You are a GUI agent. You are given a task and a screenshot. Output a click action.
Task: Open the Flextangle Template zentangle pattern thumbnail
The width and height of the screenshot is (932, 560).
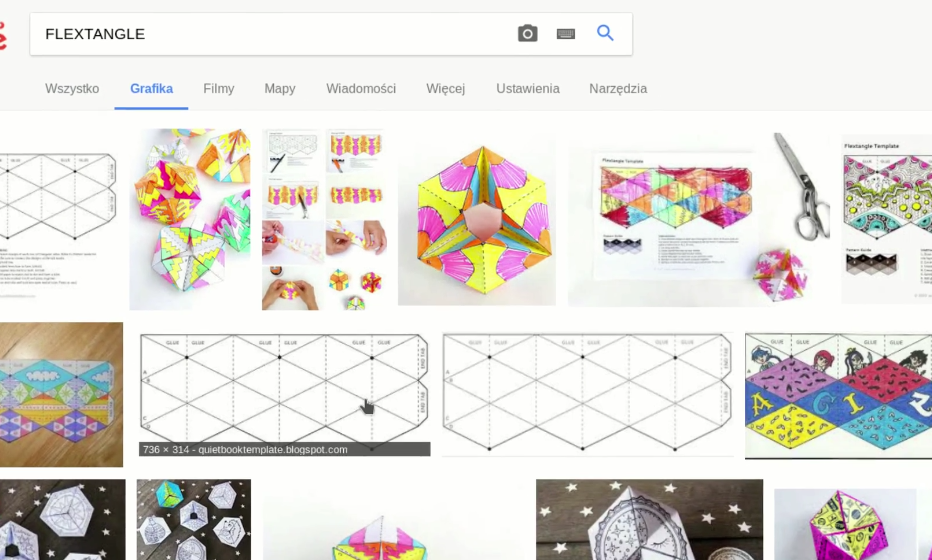887,219
